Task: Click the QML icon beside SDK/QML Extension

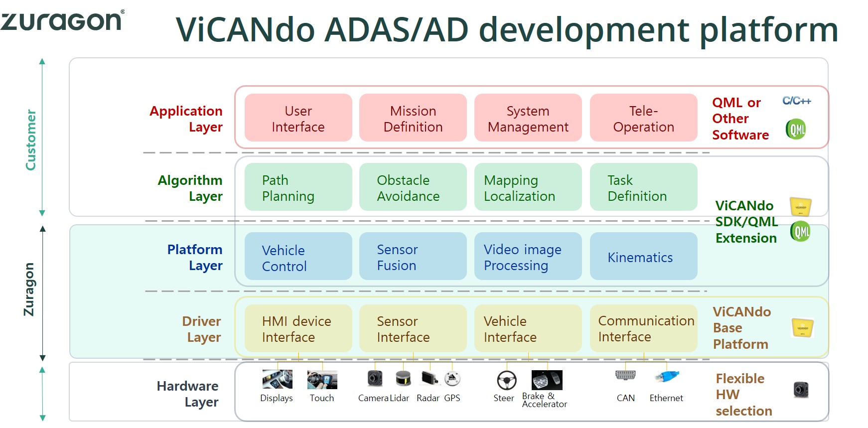Action: point(800,231)
